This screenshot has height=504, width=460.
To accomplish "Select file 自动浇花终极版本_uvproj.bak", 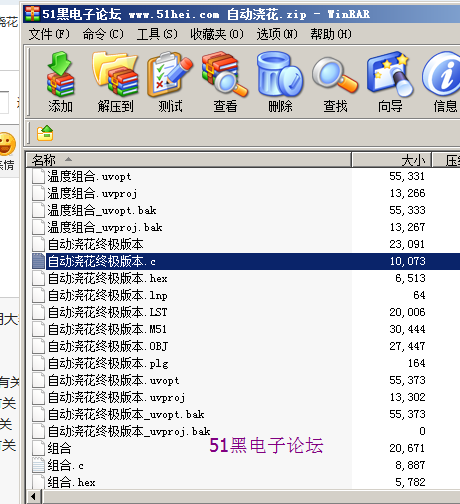I will coord(129,431).
